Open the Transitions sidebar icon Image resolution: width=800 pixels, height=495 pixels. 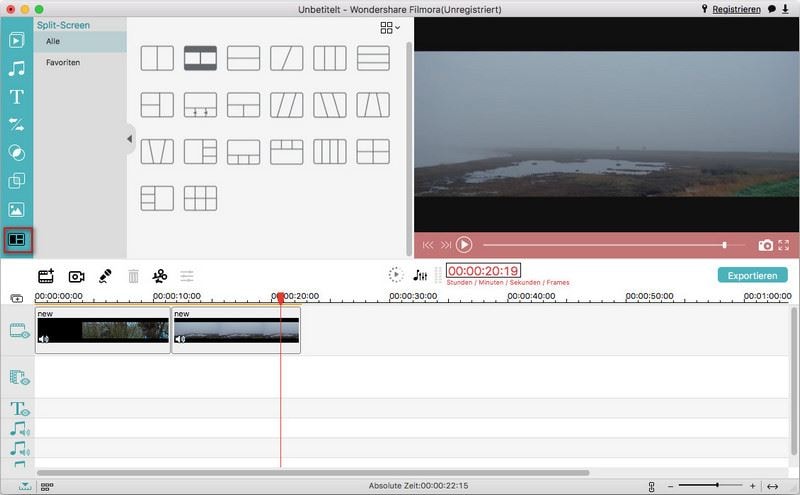16,125
